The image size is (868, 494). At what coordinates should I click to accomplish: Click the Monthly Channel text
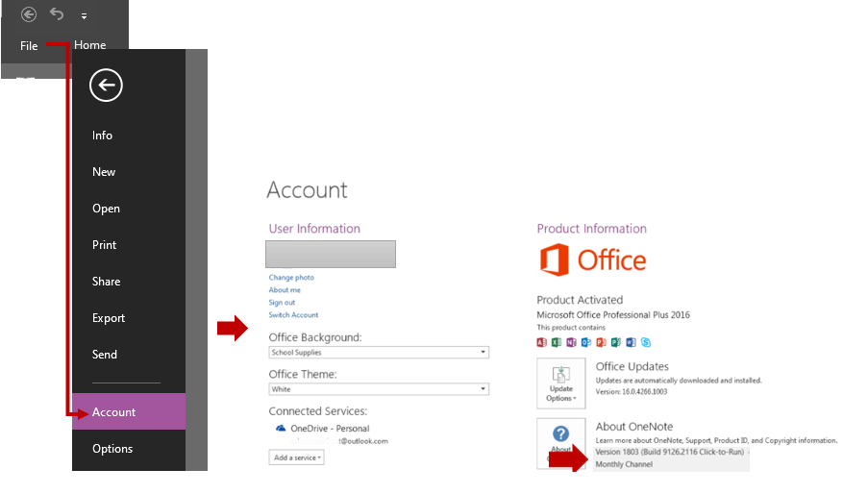click(x=624, y=464)
